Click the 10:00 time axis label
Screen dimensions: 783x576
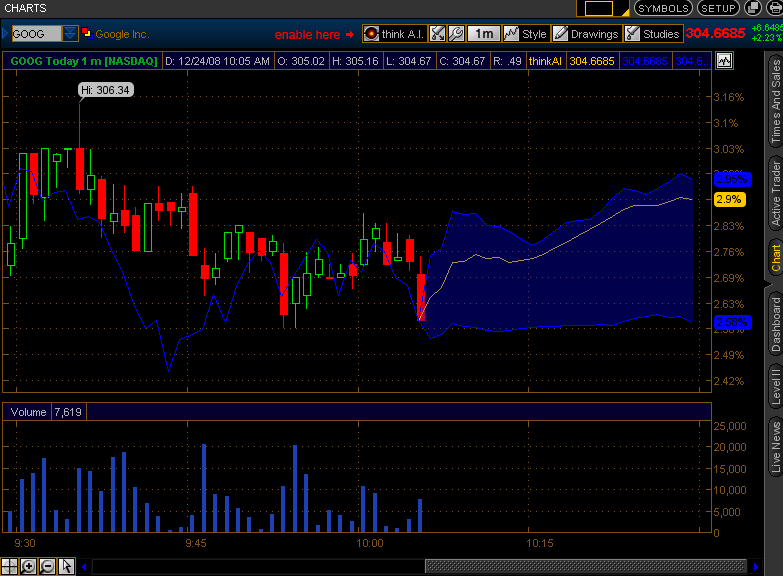coord(370,544)
